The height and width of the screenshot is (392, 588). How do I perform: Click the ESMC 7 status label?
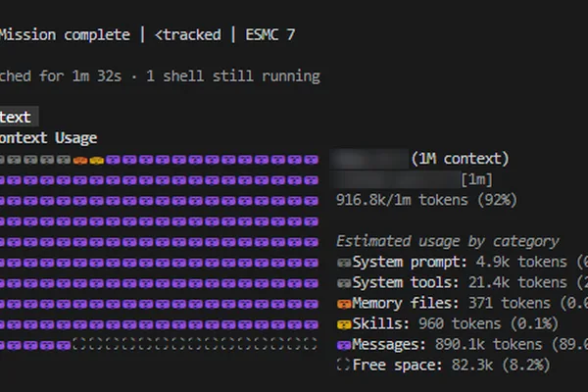pyautogui.click(x=270, y=35)
